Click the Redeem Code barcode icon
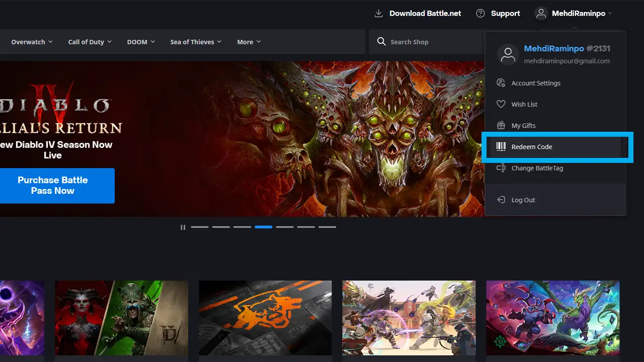The height and width of the screenshot is (362, 644). (x=501, y=146)
